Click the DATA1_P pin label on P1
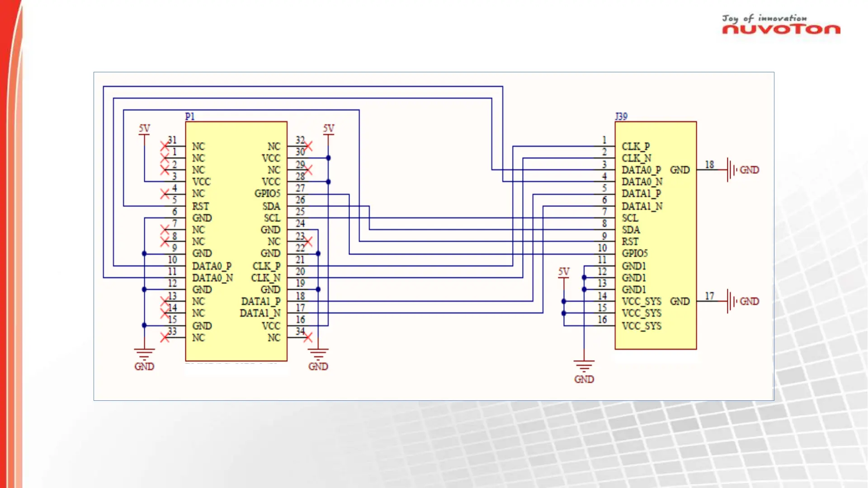This screenshot has width=868, height=488. tap(261, 301)
